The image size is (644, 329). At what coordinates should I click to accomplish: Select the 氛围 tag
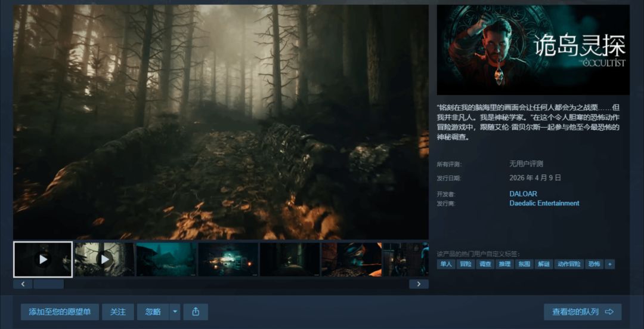point(524,264)
